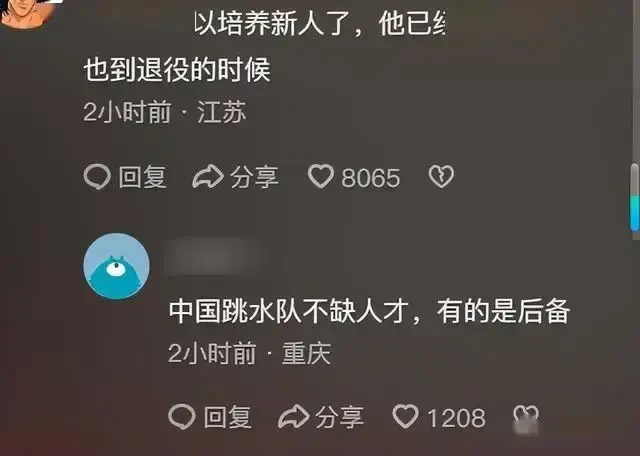Image resolution: width=640 pixels, height=456 pixels.
Task: Click the 8065 like count number
Action: [x=371, y=178]
